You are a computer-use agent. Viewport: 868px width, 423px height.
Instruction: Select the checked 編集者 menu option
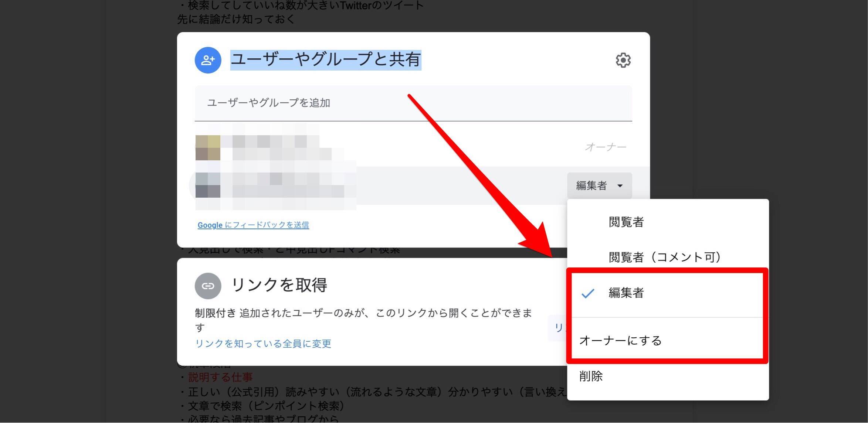626,293
